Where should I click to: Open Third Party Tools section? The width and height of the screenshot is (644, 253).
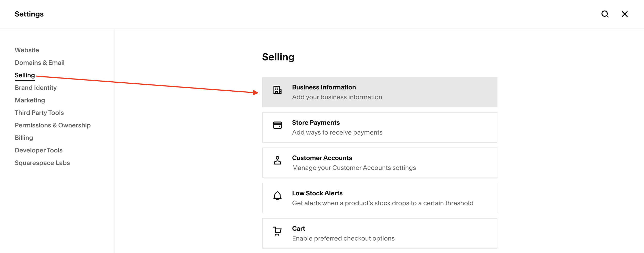click(x=39, y=113)
